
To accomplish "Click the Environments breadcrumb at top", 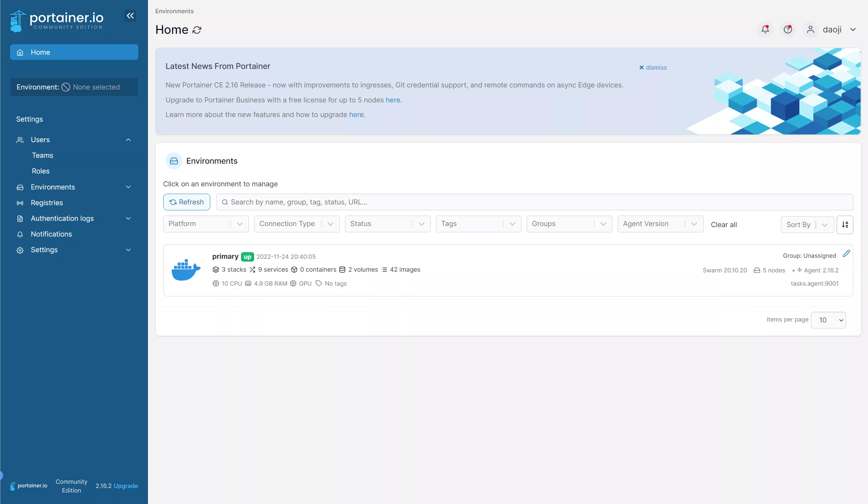I will (x=174, y=11).
